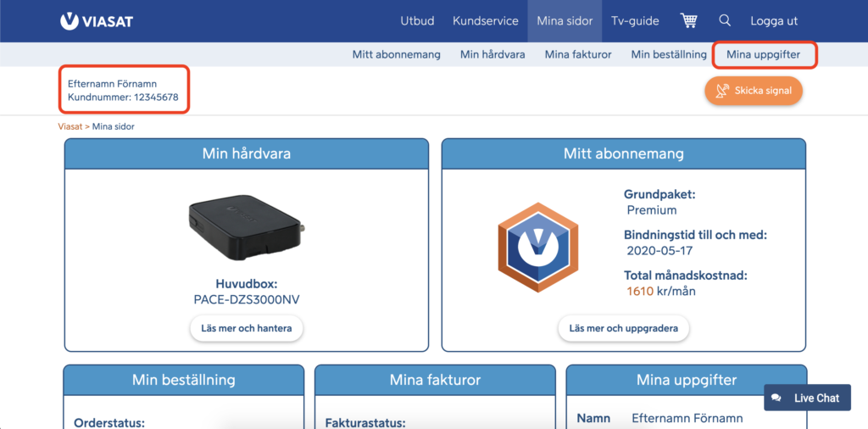Click the 1610 kr/mån cost value
Viewport: 868px width, 429px height.
pyautogui.click(x=661, y=291)
